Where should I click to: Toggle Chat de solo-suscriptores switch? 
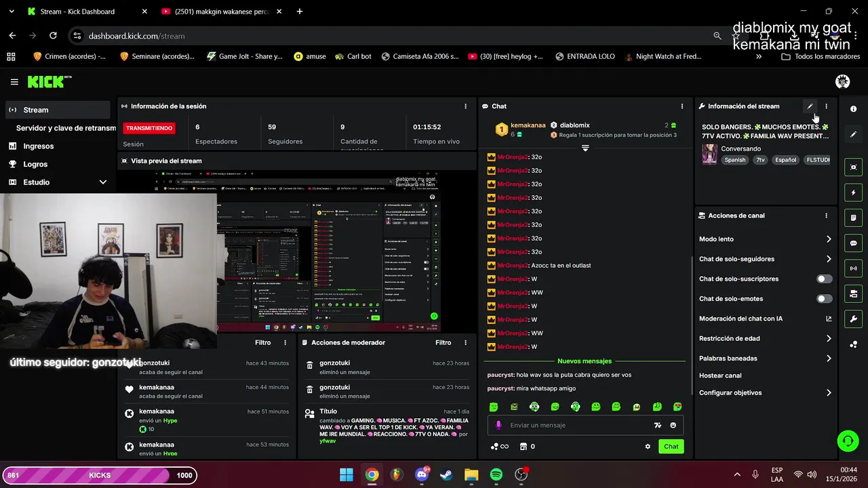[824, 279]
